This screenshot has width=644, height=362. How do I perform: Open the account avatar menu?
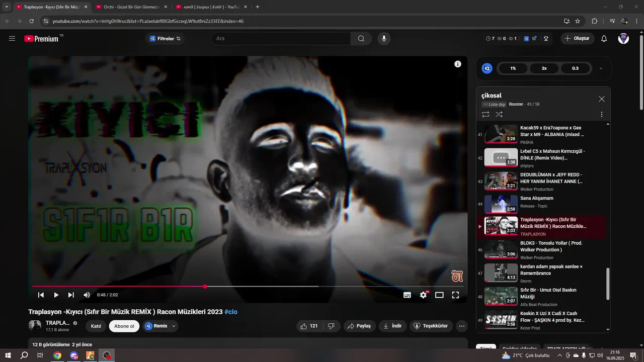(623, 39)
